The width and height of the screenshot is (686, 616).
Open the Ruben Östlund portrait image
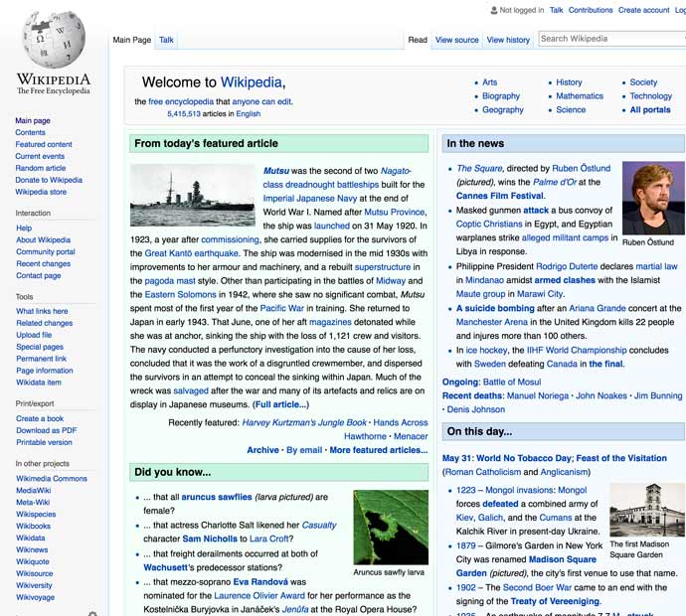653,198
